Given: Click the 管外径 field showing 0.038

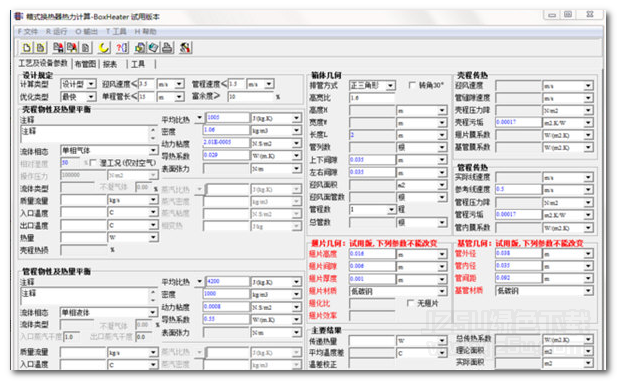Looking at the screenshot, I should [518, 253].
